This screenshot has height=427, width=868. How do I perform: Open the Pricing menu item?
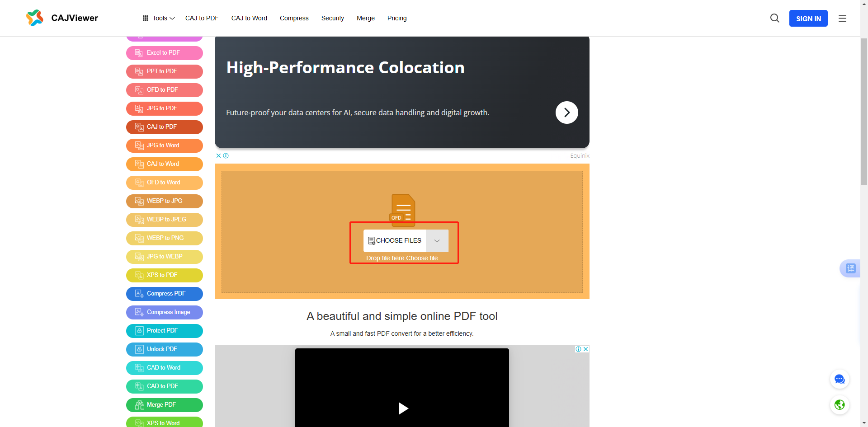click(397, 18)
